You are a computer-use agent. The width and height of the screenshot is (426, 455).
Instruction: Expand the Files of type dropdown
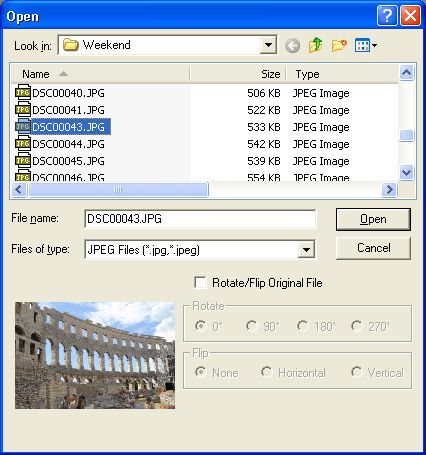(306, 249)
